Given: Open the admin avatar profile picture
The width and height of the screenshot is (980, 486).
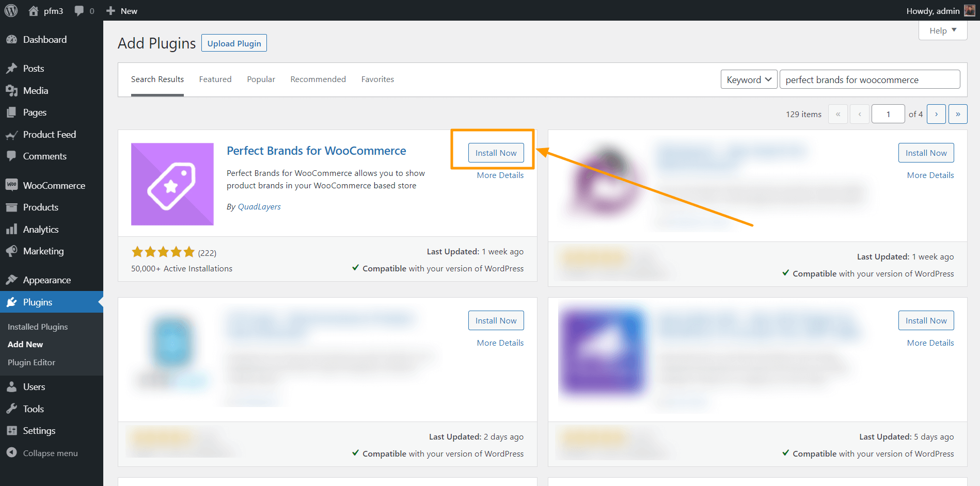Looking at the screenshot, I should [970, 11].
